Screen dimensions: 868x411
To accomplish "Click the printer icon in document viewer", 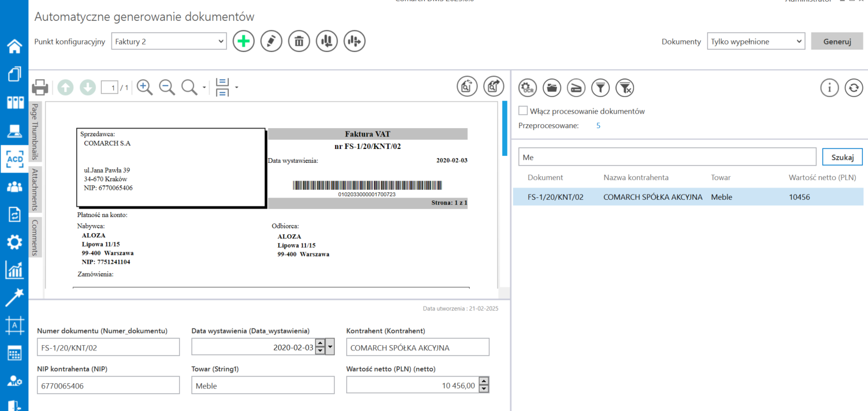I will (x=40, y=88).
